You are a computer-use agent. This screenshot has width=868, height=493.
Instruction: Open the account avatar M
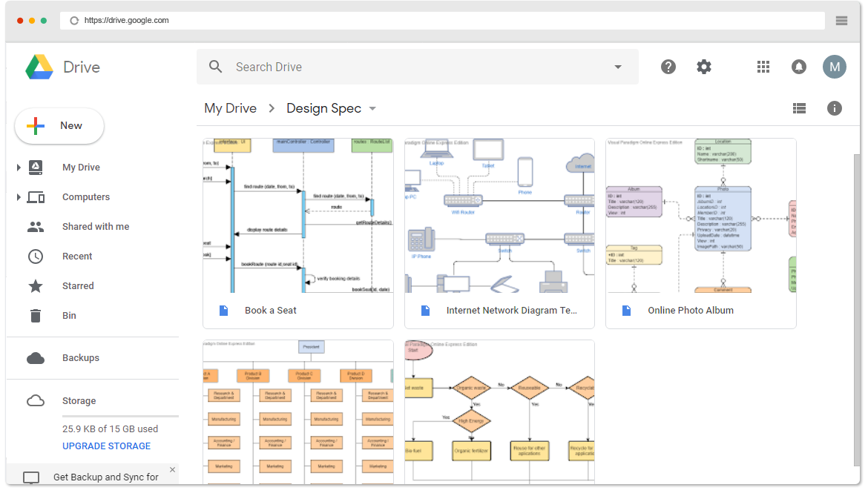834,67
